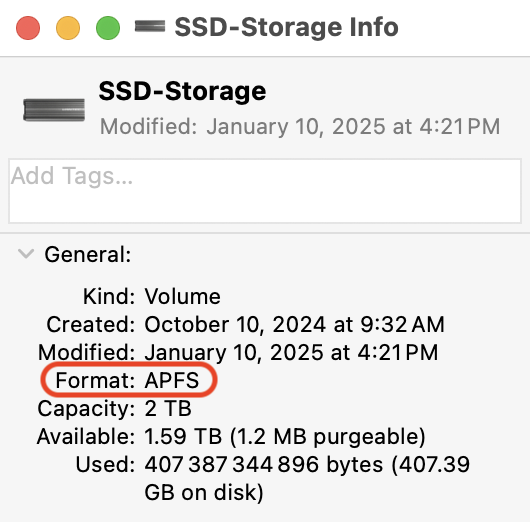Click into the Add Tags field
530x522 pixels.
coord(265,191)
